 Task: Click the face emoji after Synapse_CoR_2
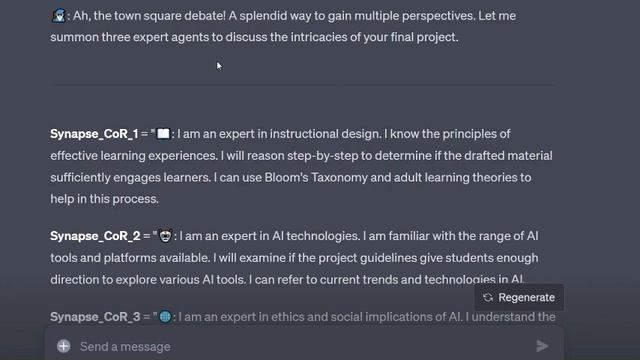[x=165, y=236]
